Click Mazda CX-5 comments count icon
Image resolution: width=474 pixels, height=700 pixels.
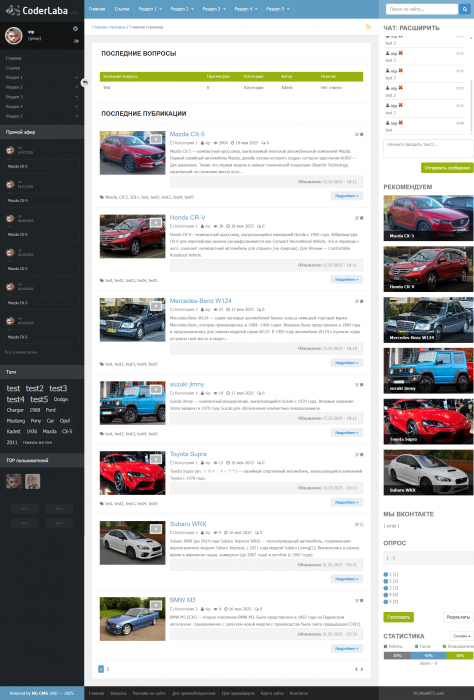265,143
